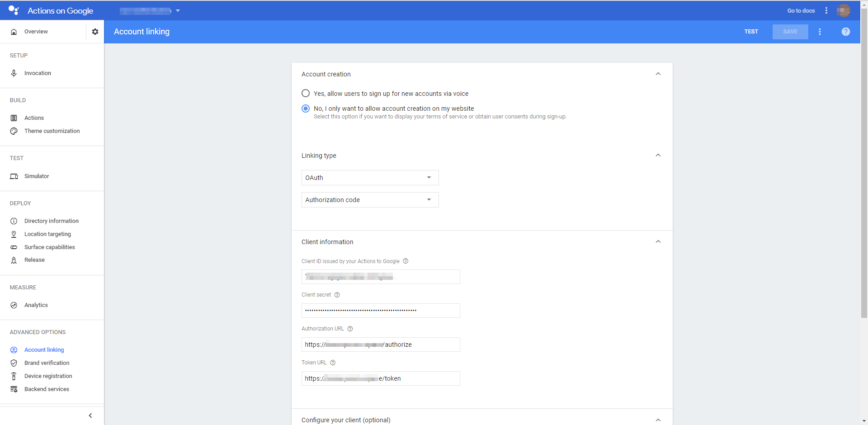This screenshot has height=425, width=868.
Task: Collapse the Configure your client section
Action: click(658, 420)
